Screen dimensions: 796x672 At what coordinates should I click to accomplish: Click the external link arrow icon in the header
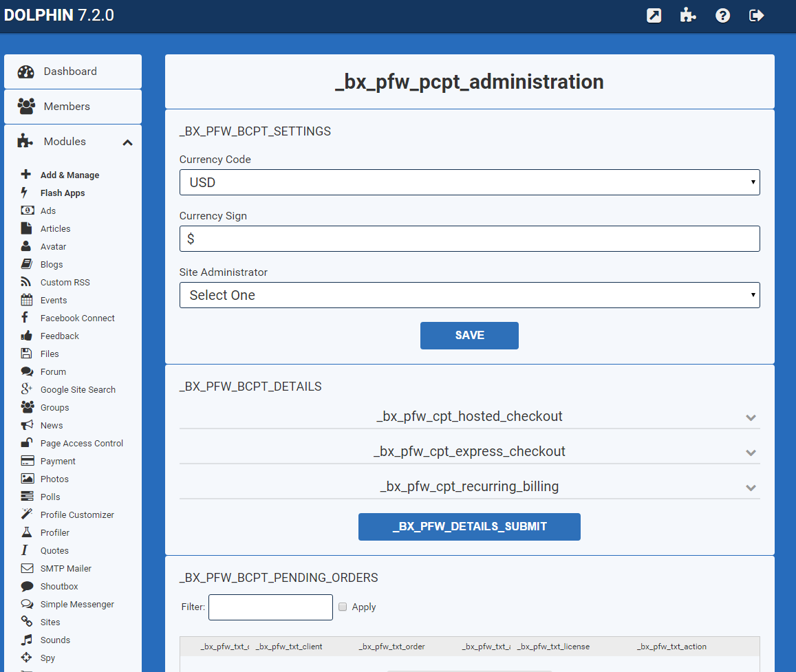tap(654, 15)
